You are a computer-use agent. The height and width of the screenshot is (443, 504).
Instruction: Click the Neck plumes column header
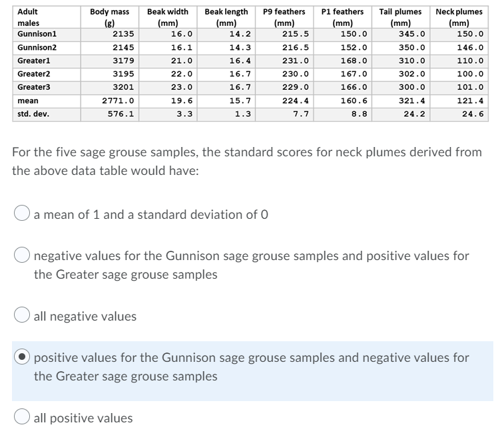pyautogui.click(x=459, y=17)
